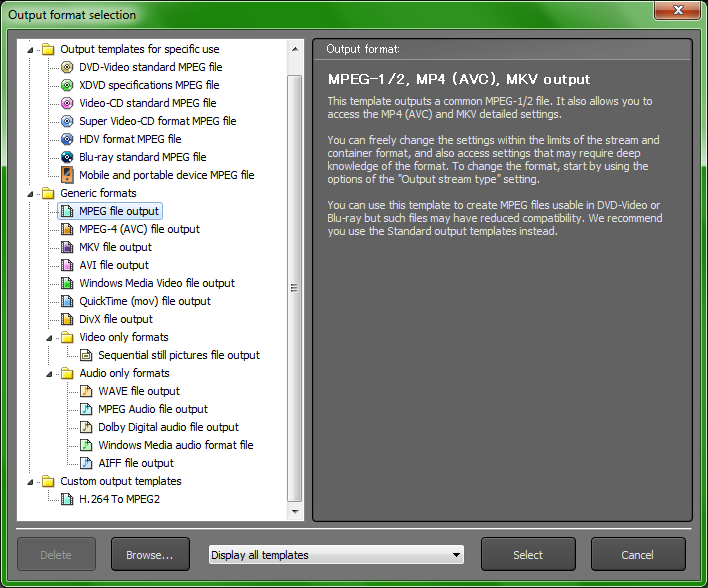
Task: Click the tree scrollbar up arrow
Action: tap(295, 49)
